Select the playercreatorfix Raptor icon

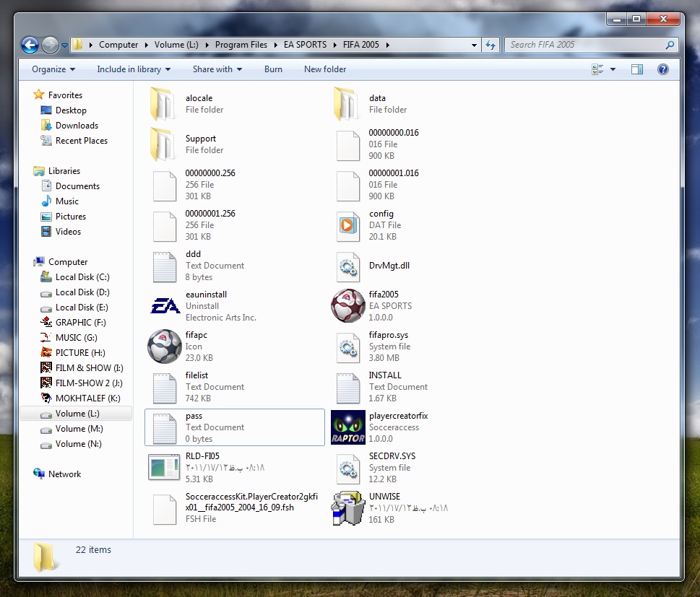click(347, 427)
